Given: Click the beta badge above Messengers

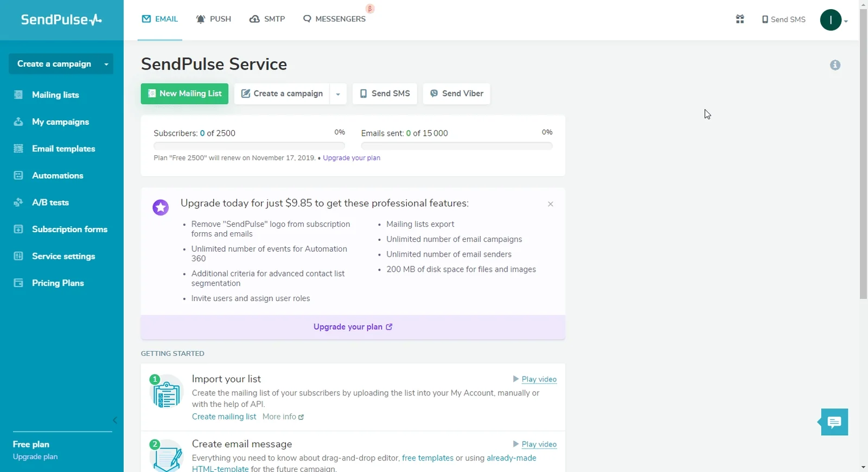Looking at the screenshot, I should (370, 9).
